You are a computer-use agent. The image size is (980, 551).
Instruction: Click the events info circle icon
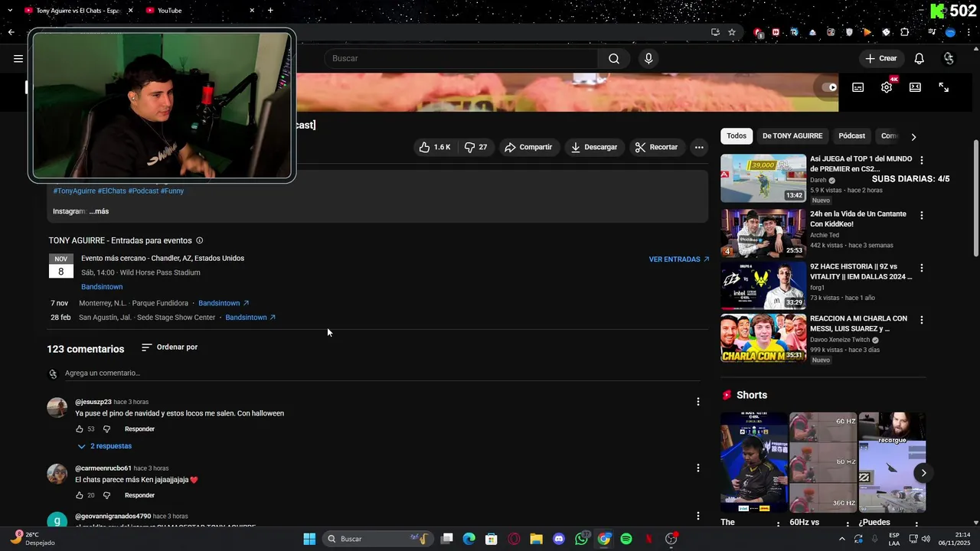[200, 240]
